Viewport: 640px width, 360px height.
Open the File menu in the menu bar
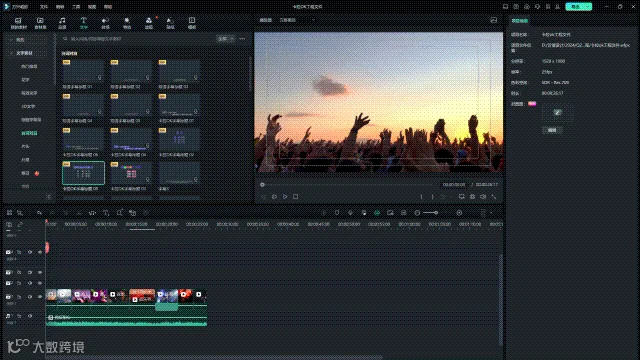coord(44,7)
